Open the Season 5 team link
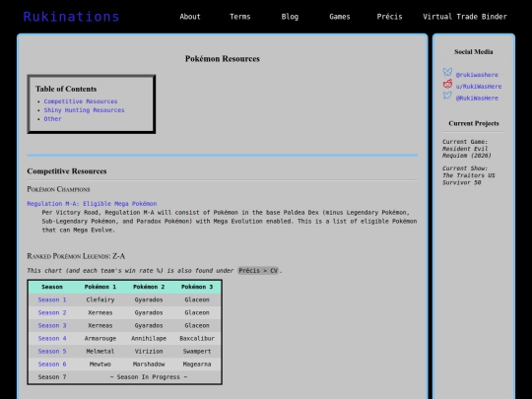The height and width of the screenshot is (399, 532). click(52, 352)
